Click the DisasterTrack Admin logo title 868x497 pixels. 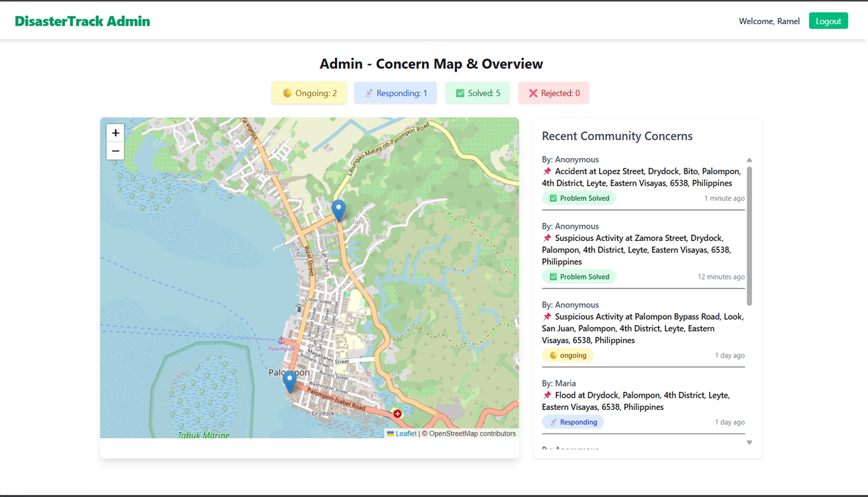tap(82, 21)
